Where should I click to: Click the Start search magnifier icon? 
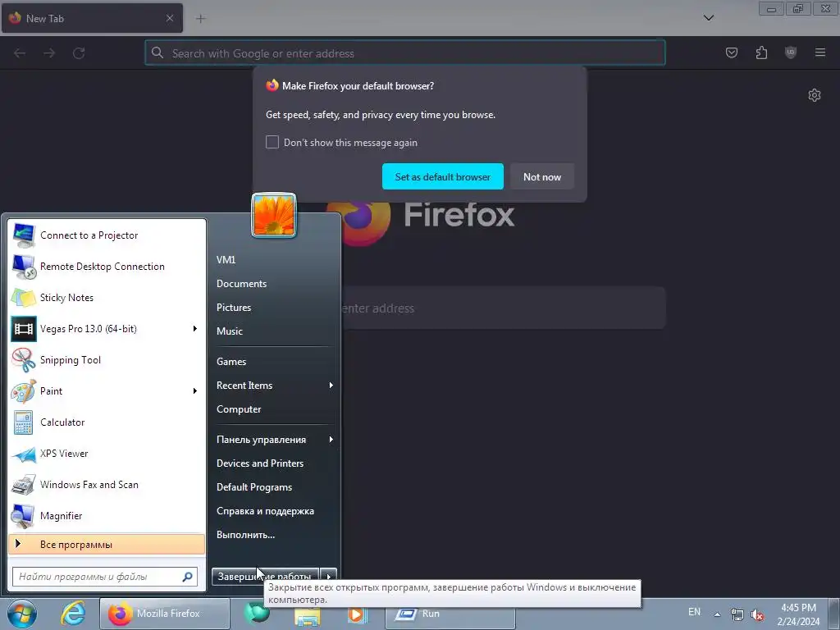pos(188,577)
